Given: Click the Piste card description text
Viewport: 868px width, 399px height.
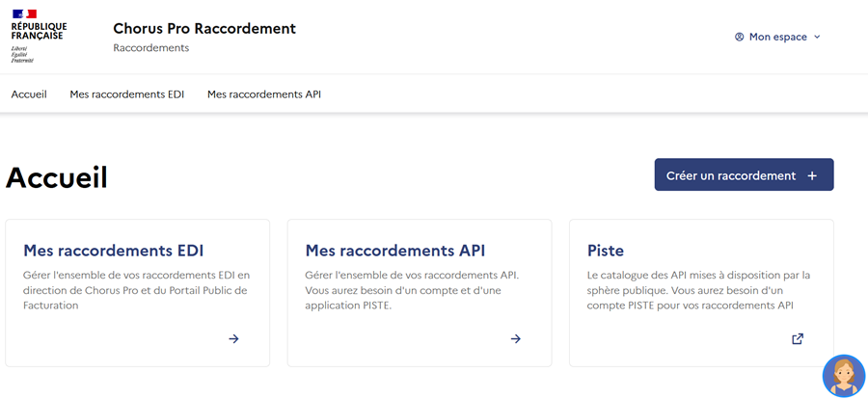Looking at the screenshot, I should (698, 290).
